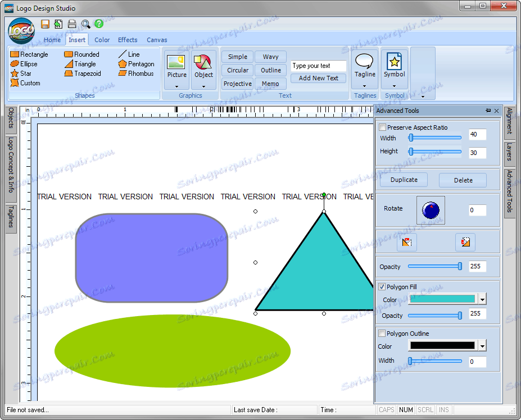This screenshot has width=521, height=420.
Task: Click the Picture graphics icon
Action: (x=176, y=62)
